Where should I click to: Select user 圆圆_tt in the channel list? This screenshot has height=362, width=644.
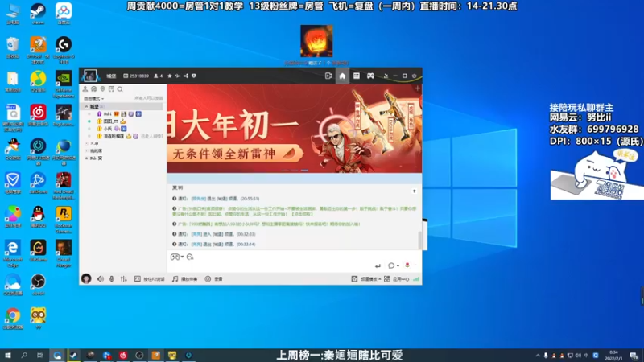[110, 121]
